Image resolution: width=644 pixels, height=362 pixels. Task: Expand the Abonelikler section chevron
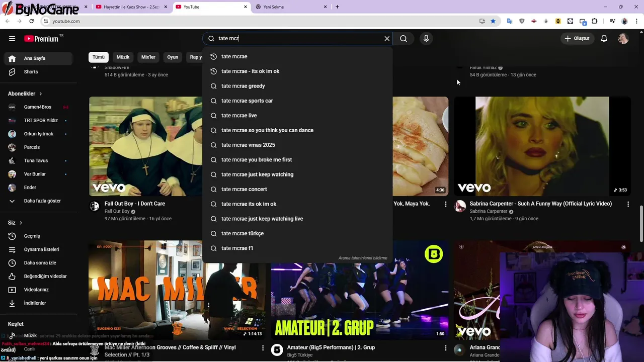coord(41,94)
